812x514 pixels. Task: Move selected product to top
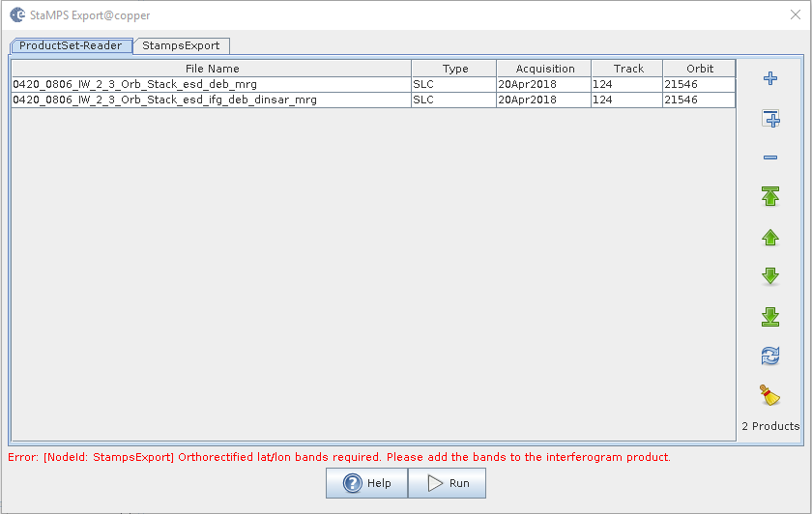[770, 197]
